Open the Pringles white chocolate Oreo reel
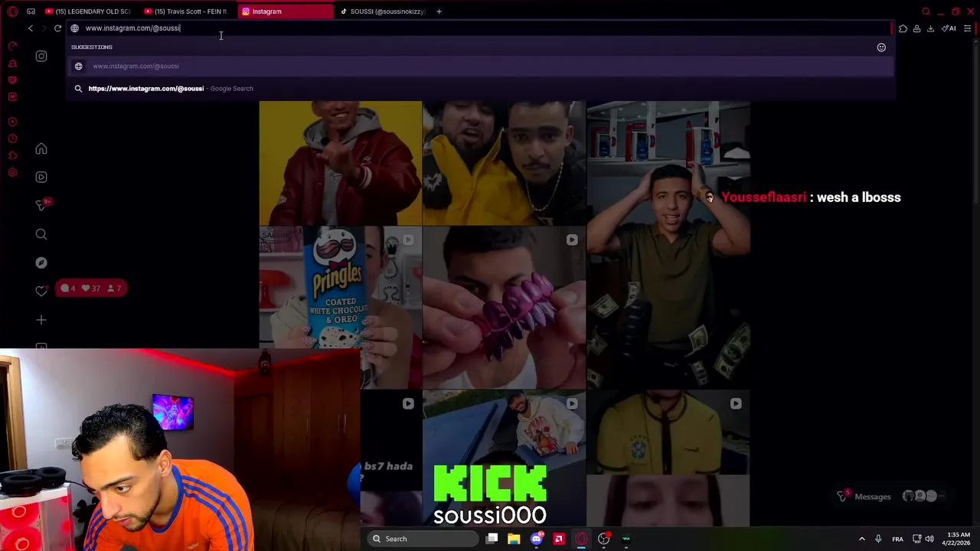 [x=340, y=288]
